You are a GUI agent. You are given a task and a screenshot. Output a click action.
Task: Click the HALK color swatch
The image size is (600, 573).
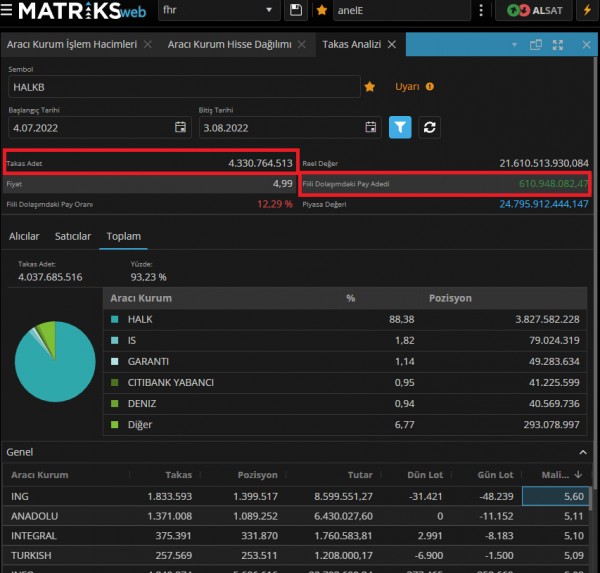[x=114, y=319]
